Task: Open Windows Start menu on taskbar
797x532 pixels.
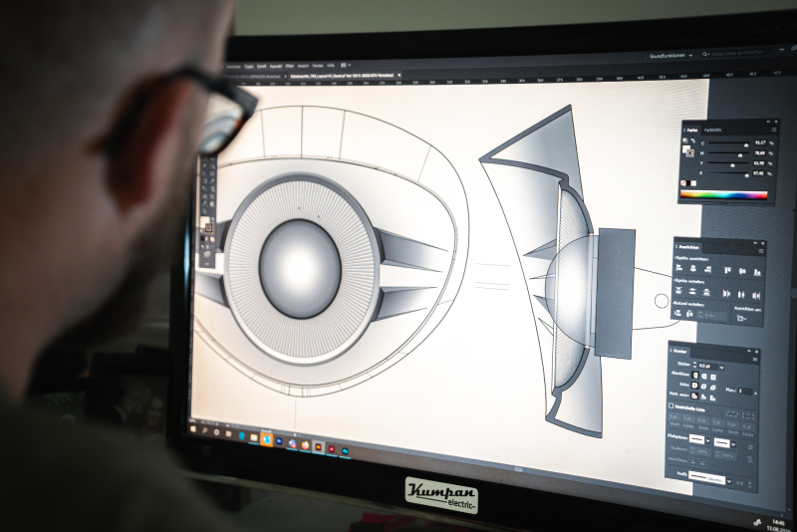Action: tap(193, 429)
